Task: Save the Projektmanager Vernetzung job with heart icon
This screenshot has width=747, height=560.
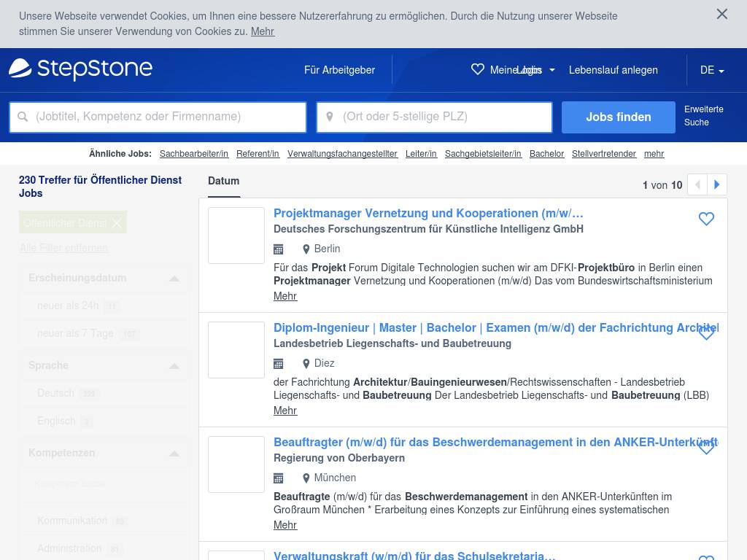Action: click(x=706, y=219)
